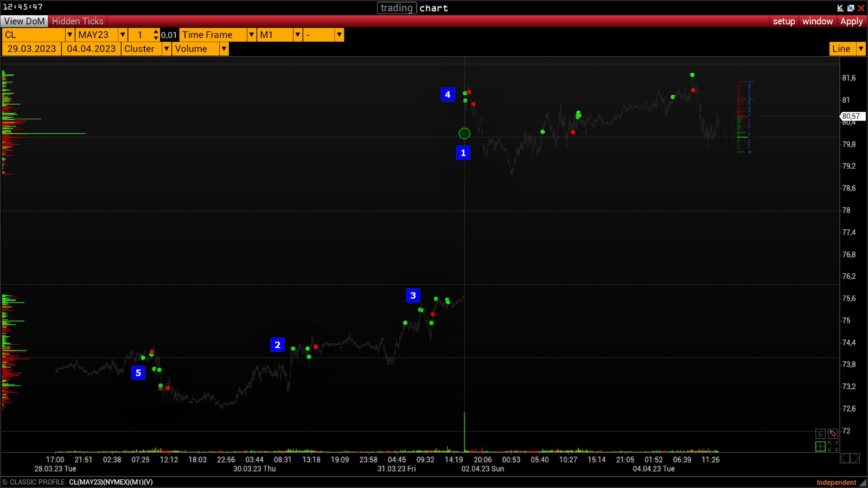Click the start date field 29.03.2023

31,49
